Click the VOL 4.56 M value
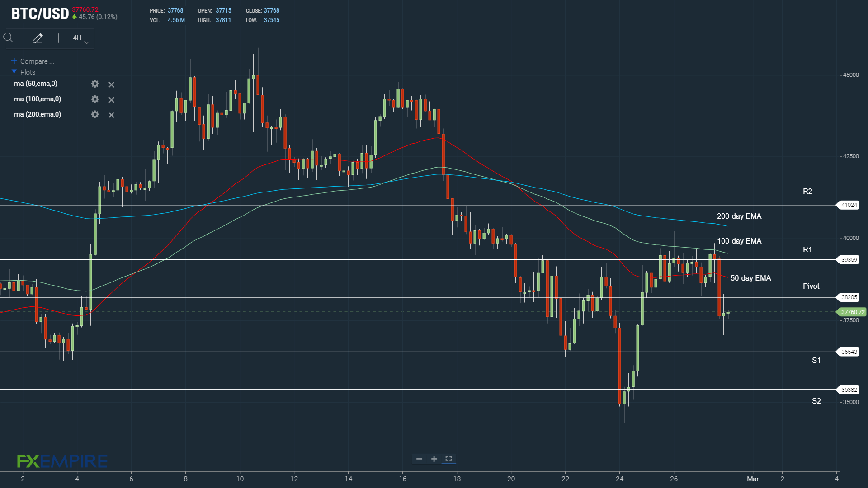This screenshot has height=488, width=868. [176, 20]
